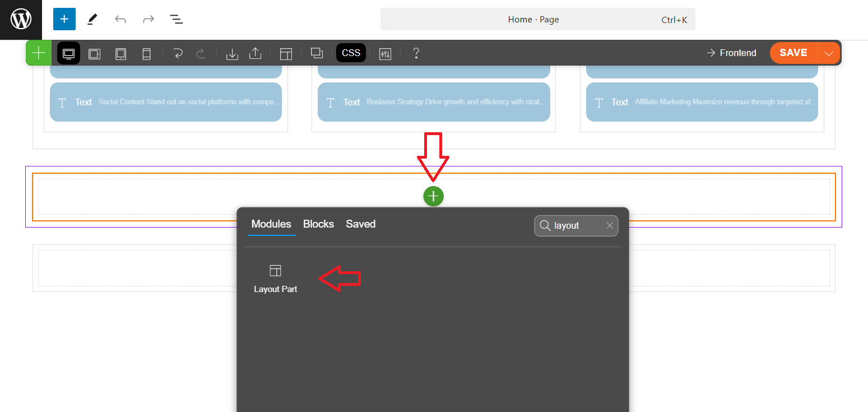This screenshot has width=868, height=412.
Task: Switch to mobile phone preview mode
Action: [146, 53]
